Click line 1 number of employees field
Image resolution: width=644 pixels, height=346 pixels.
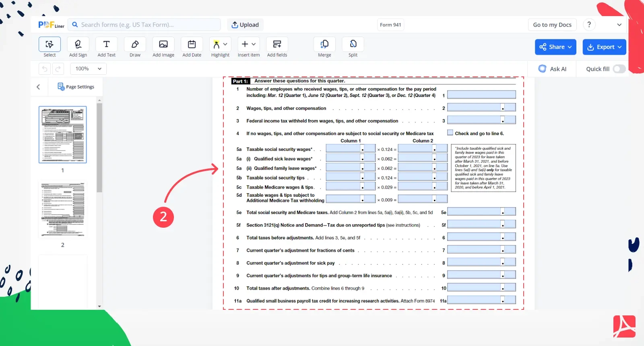481,95
